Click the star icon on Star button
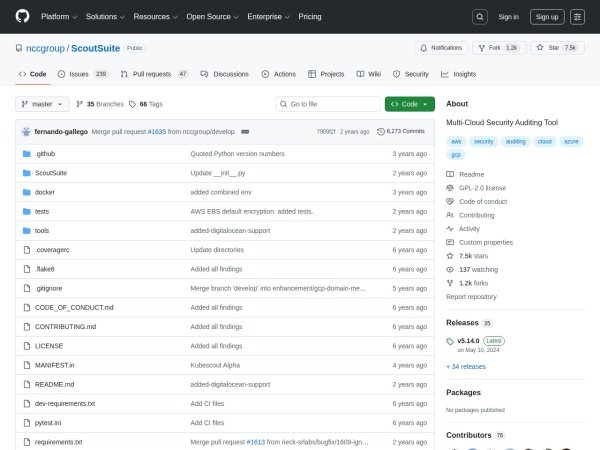600x450 pixels. coord(540,47)
